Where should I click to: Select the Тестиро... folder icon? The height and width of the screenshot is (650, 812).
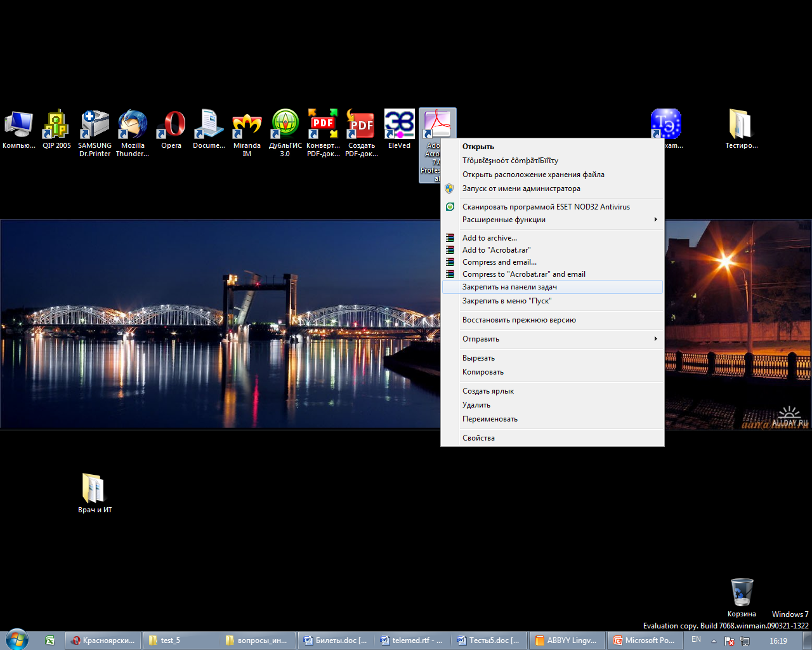tap(742, 129)
